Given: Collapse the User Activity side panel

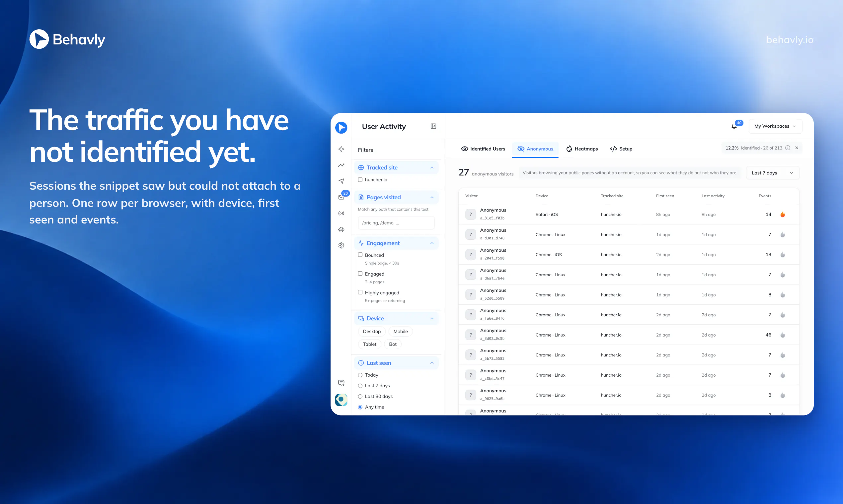Looking at the screenshot, I should pos(433,126).
